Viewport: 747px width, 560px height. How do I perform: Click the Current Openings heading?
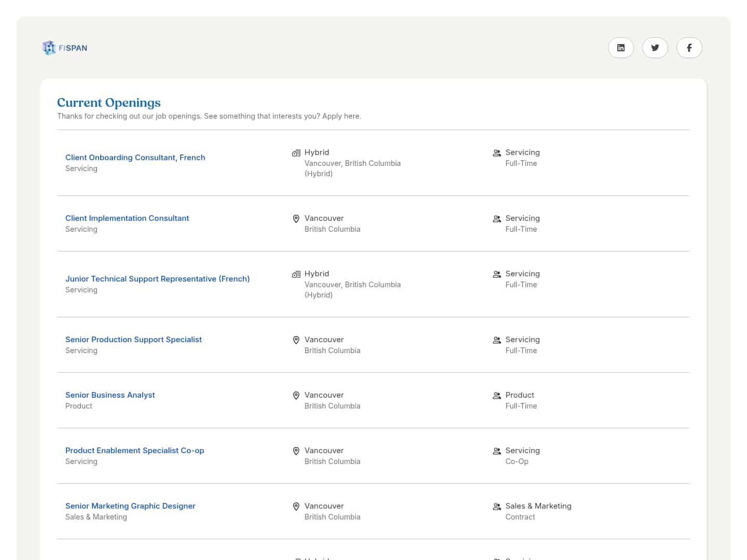[109, 103]
